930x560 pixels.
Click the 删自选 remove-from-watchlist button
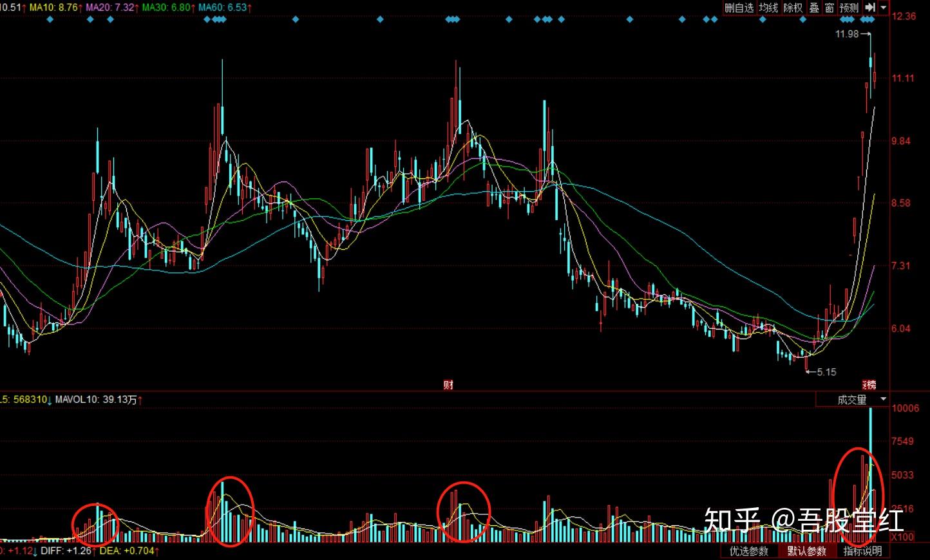point(739,8)
